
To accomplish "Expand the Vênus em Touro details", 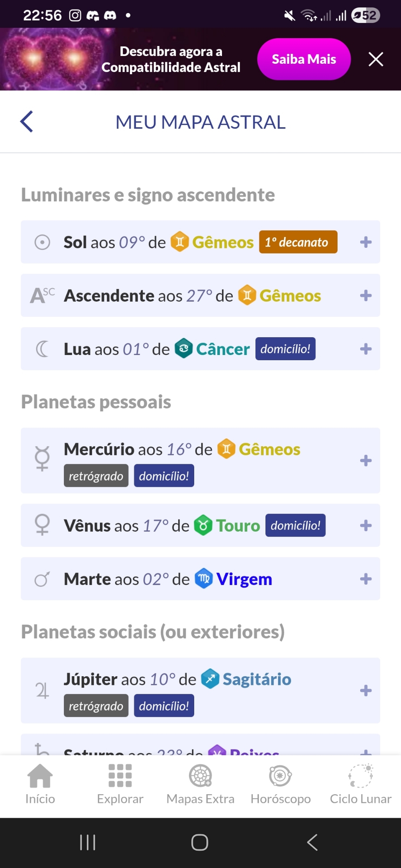I will coord(366,526).
